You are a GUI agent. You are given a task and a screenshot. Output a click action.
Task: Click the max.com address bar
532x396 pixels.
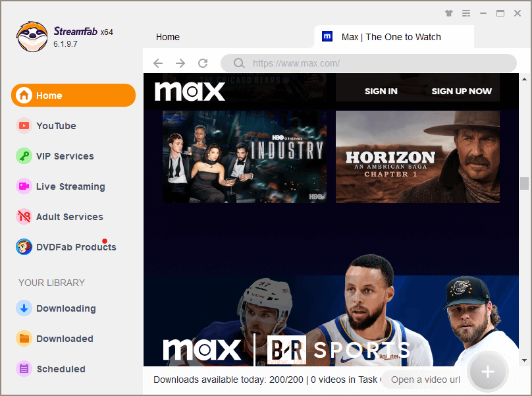[369, 63]
